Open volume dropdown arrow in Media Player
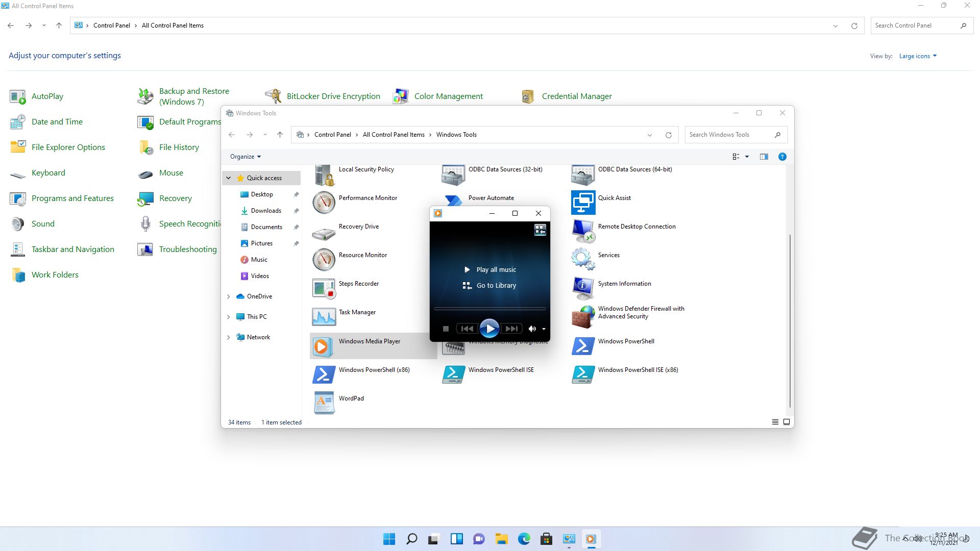 pyautogui.click(x=544, y=329)
